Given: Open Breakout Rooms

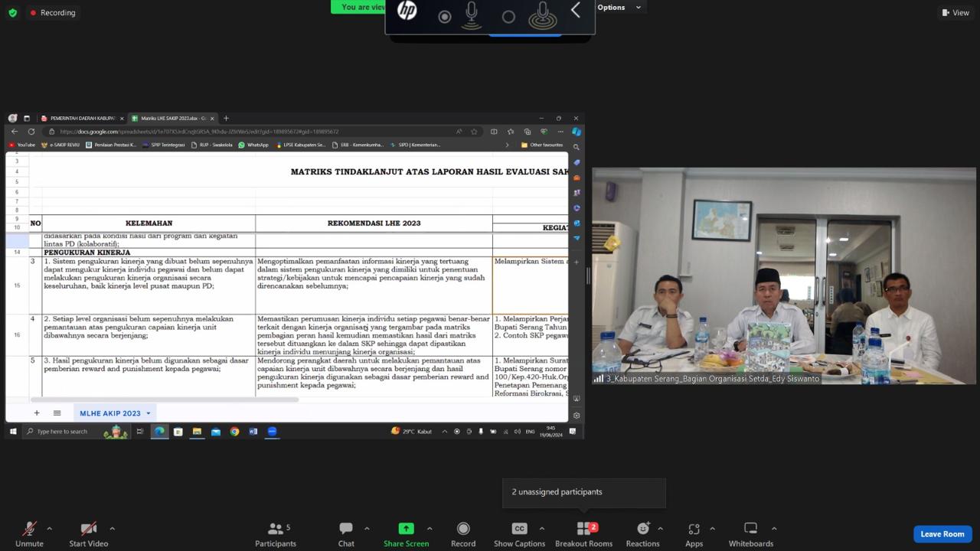Looking at the screenshot, I should 583,533.
